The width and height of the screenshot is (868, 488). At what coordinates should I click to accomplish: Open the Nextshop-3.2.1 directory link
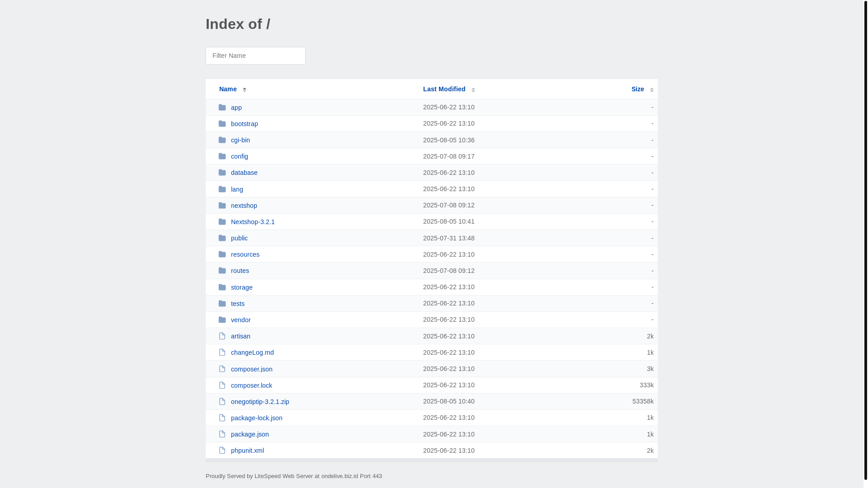pos(253,222)
